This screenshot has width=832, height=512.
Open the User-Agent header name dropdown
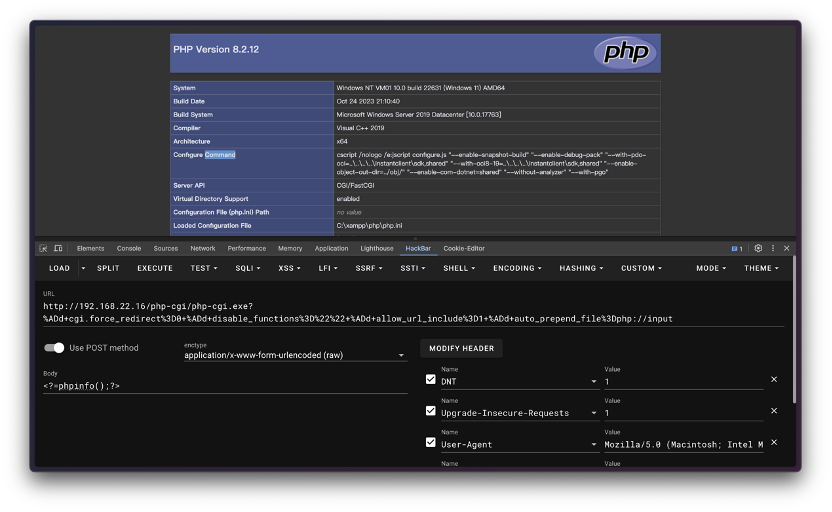[594, 445]
